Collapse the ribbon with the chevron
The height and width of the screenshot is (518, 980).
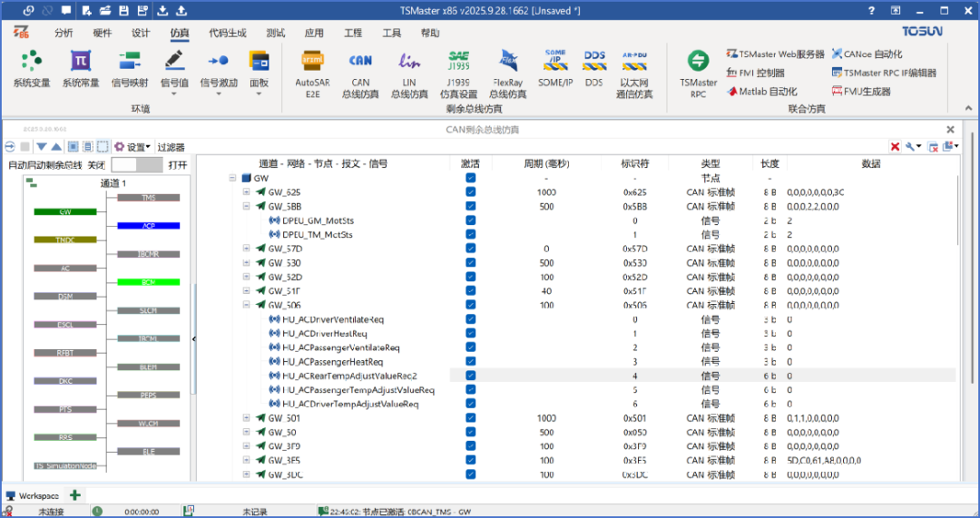click(x=968, y=108)
